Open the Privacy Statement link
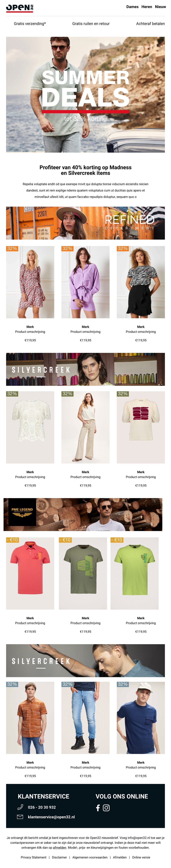The image size is (171, 868). tap(34, 857)
